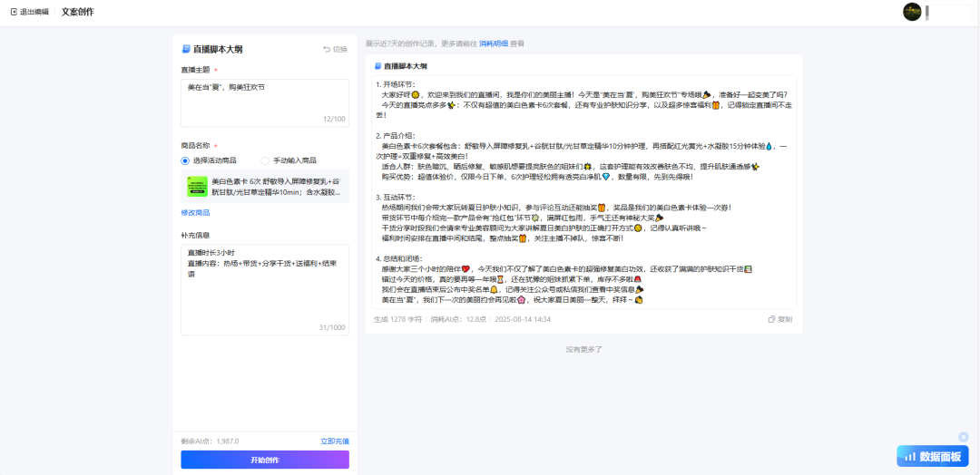Click the 直播脚本大纲 icon in left panel
The width and height of the screenshot is (980, 475).
(186, 49)
